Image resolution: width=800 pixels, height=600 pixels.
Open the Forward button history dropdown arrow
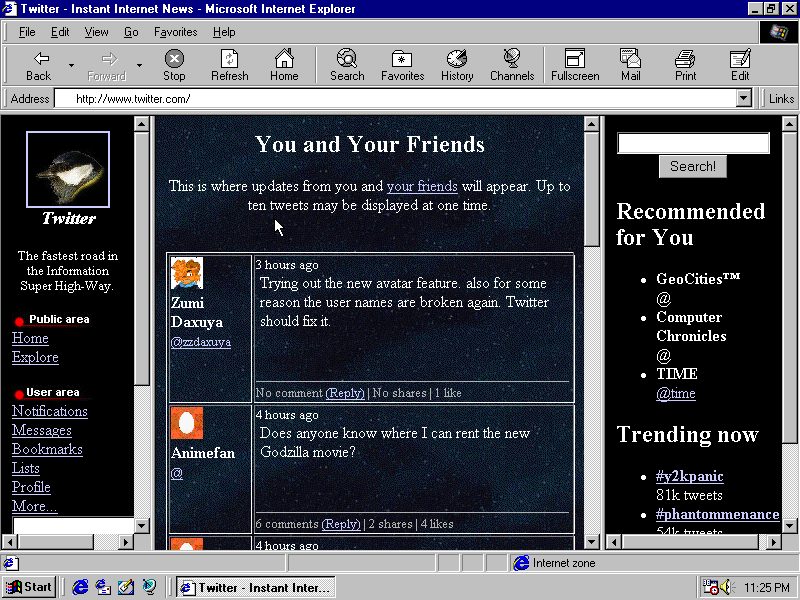coord(139,65)
